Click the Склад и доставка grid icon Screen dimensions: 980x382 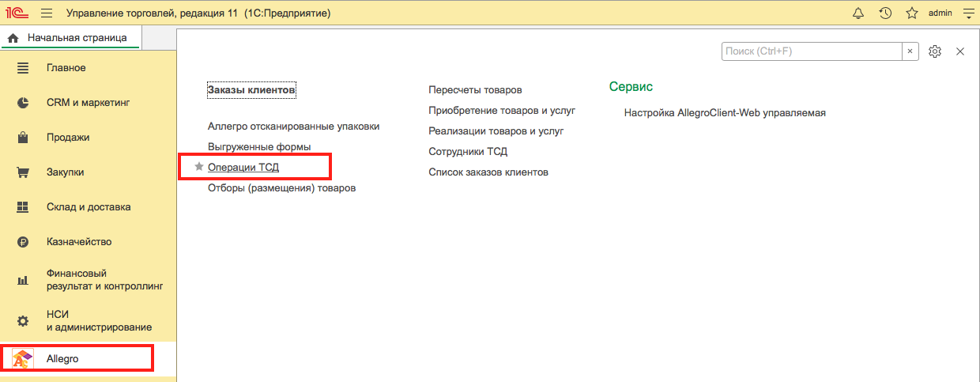click(23, 207)
